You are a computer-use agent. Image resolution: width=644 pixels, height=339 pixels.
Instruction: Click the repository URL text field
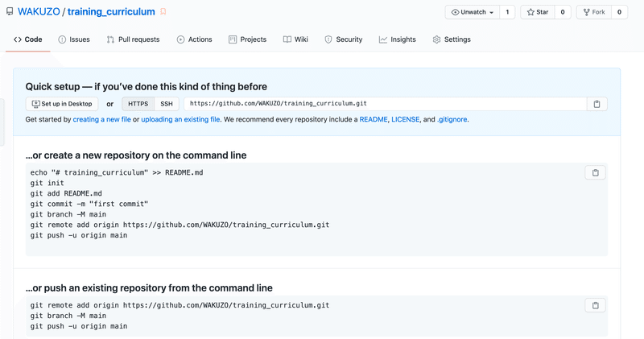point(385,104)
